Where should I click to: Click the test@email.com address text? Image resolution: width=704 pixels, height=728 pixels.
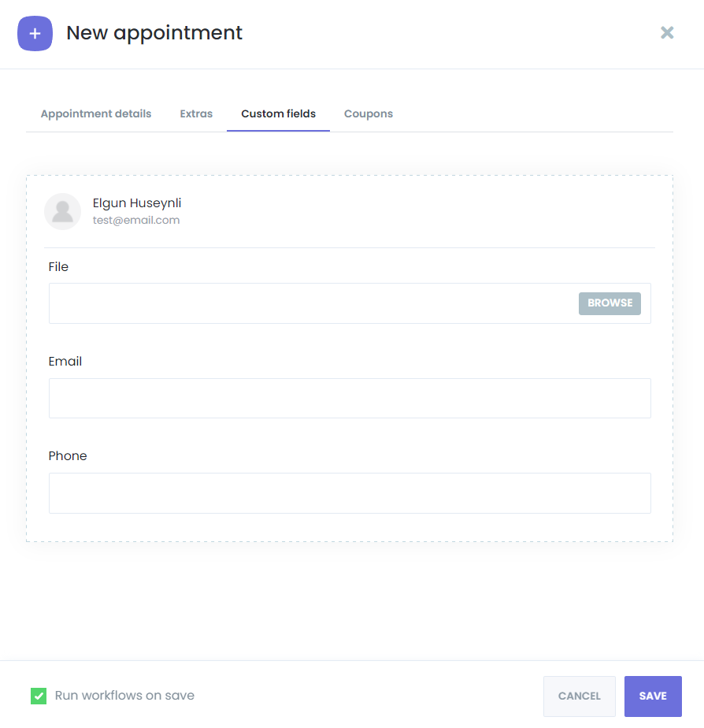coord(136,220)
